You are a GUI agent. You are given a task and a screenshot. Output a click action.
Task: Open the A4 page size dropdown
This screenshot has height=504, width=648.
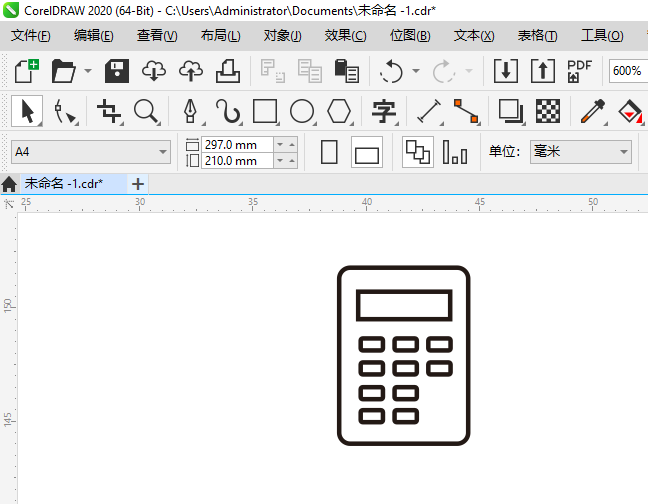(91, 152)
